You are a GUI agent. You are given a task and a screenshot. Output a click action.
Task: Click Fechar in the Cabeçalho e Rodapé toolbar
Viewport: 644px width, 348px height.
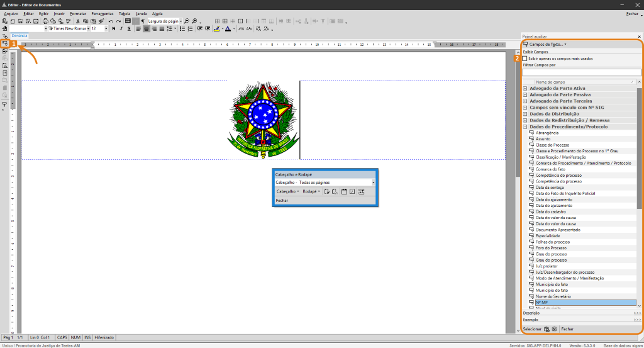tap(282, 201)
